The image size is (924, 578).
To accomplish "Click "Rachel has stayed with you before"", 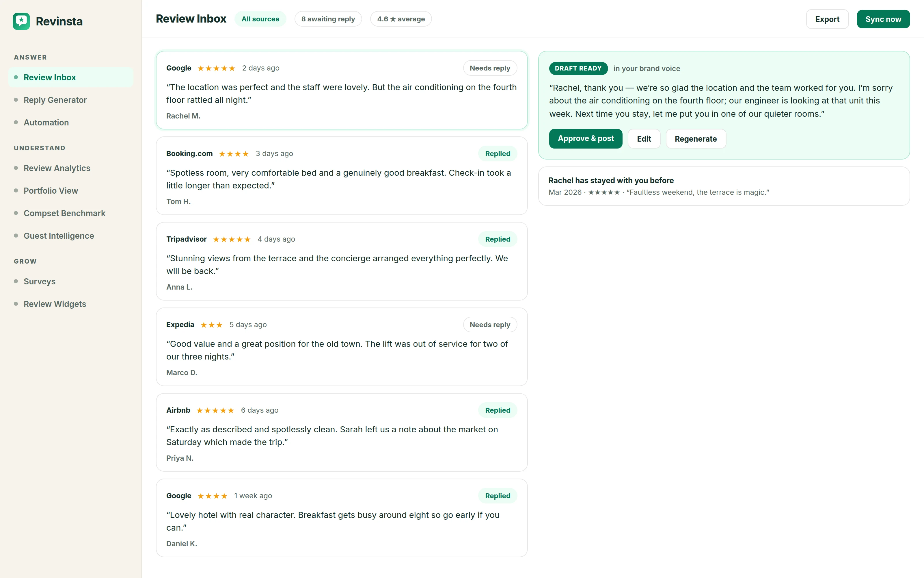I will click(611, 180).
